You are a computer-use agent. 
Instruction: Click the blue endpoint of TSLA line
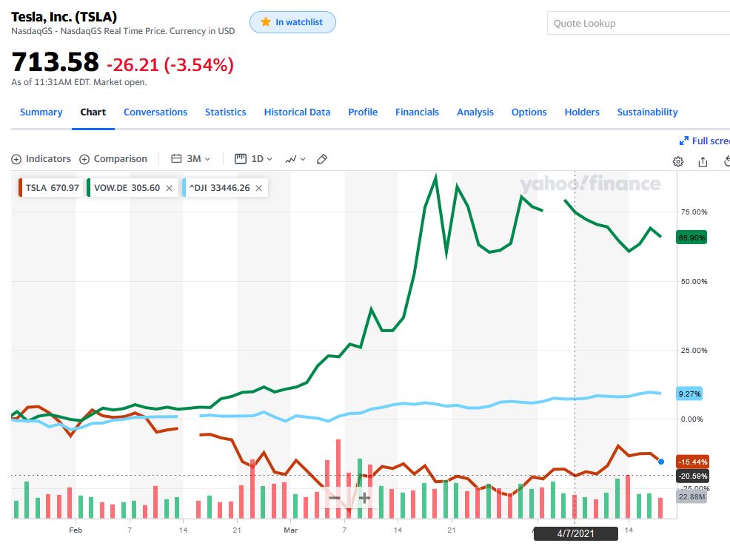coord(660,462)
